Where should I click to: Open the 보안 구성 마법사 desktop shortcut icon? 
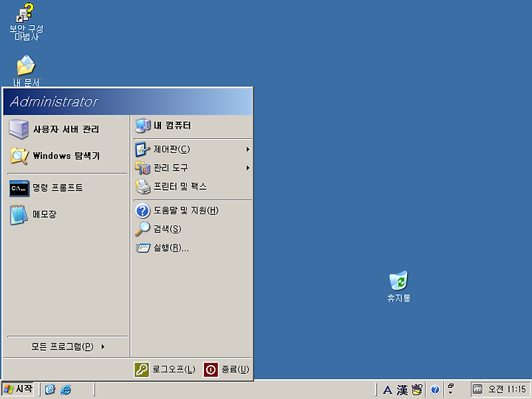(26, 13)
